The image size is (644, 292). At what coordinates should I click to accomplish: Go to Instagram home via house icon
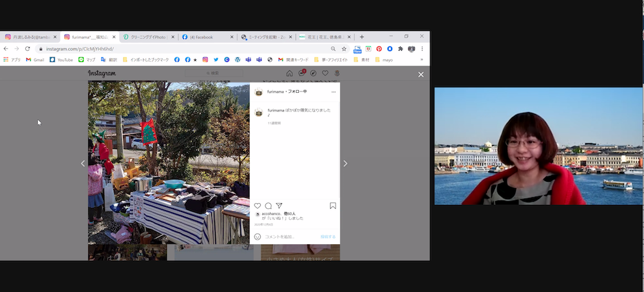(x=289, y=73)
